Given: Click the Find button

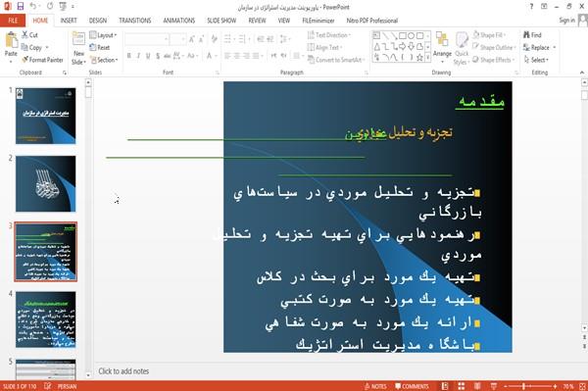Looking at the screenshot, I should coord(532,35).
